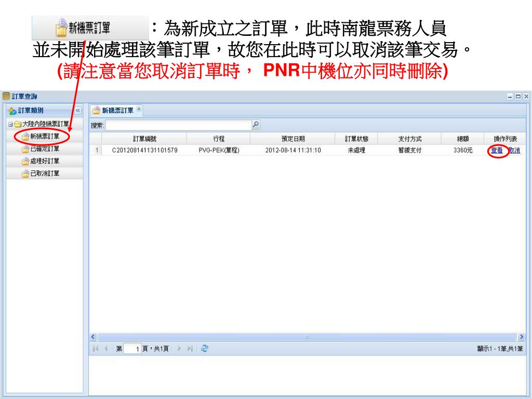Click the 訂單類別 panel header icon
This screenshot has width=532, height=399.
coord(12,111)
